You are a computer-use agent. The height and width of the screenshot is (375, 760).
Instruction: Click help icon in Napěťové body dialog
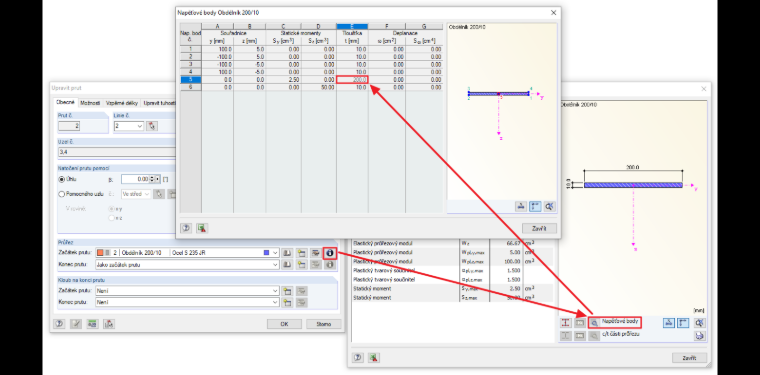click(x=186, y=228)
